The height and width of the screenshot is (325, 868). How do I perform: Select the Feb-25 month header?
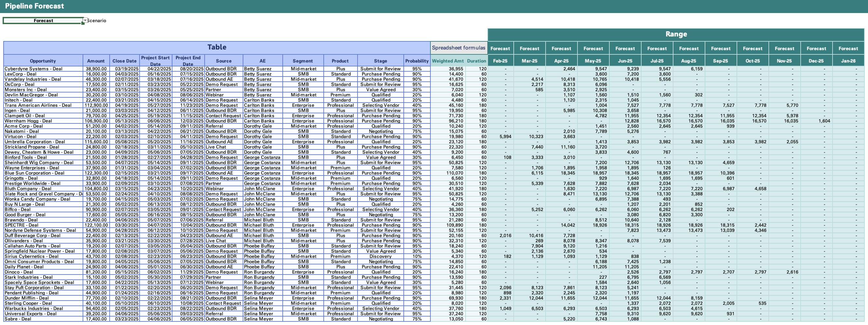[x=500, y=61]
